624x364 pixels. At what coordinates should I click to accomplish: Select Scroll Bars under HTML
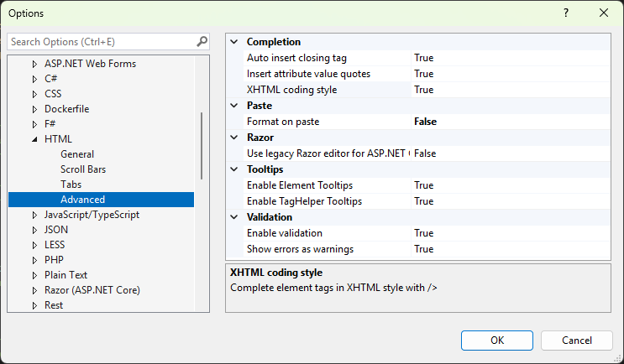pyautogui.click(x=82, y=169)
